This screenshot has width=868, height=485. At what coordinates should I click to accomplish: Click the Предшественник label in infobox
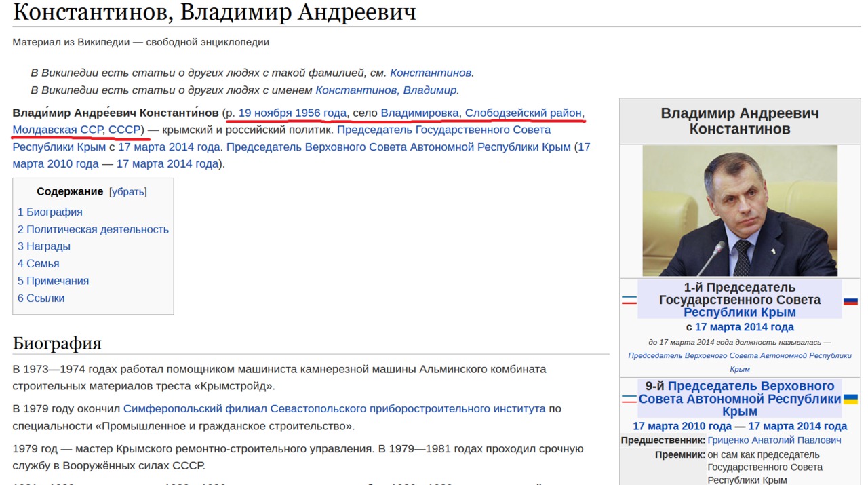point(663,440)
